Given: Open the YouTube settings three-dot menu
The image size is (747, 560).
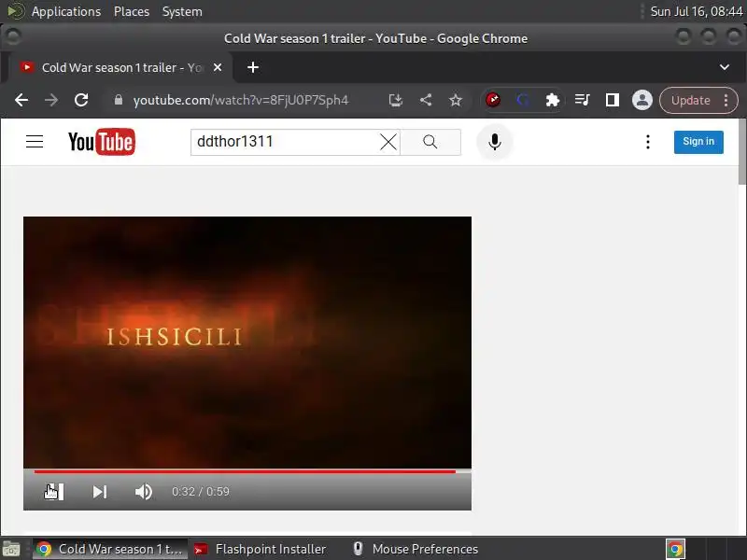Looking at the screenshot, I should tap(648, 142).
